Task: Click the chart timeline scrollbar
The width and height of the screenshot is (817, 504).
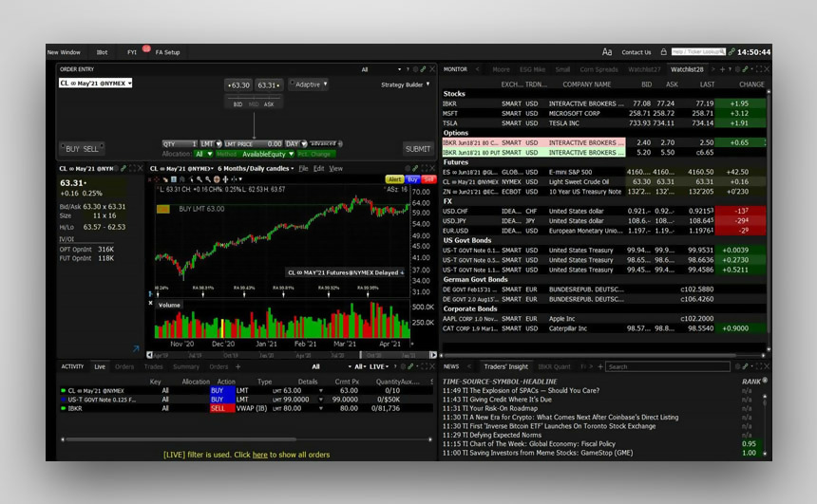Action: [285, 355]
